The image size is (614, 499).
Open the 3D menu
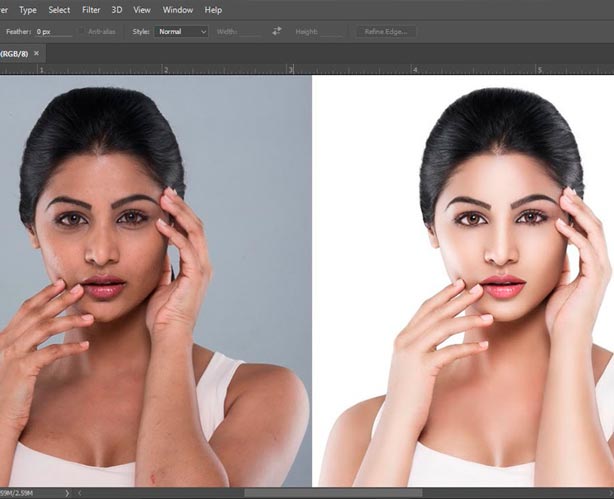115,10
